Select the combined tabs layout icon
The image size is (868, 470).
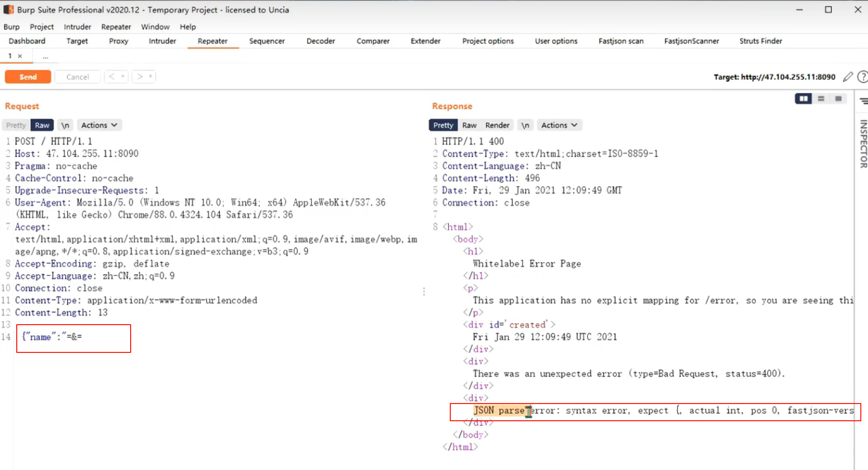[x=838, y=98]
